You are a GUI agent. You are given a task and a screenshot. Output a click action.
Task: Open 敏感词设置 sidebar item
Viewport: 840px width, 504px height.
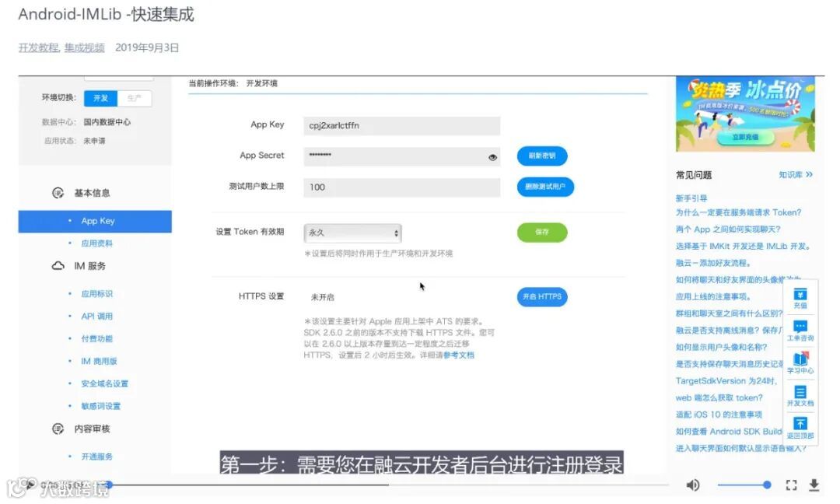(x=100, y=407)
